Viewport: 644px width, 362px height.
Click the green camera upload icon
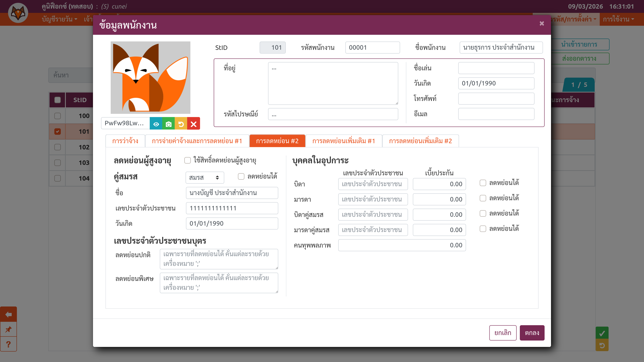tap(168, 124)
